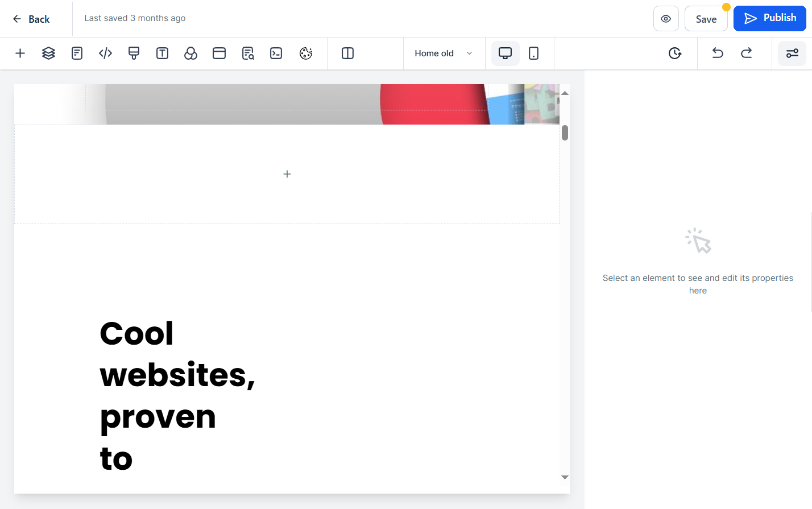Toggle the properties settings panel

[x=792, y=53]
